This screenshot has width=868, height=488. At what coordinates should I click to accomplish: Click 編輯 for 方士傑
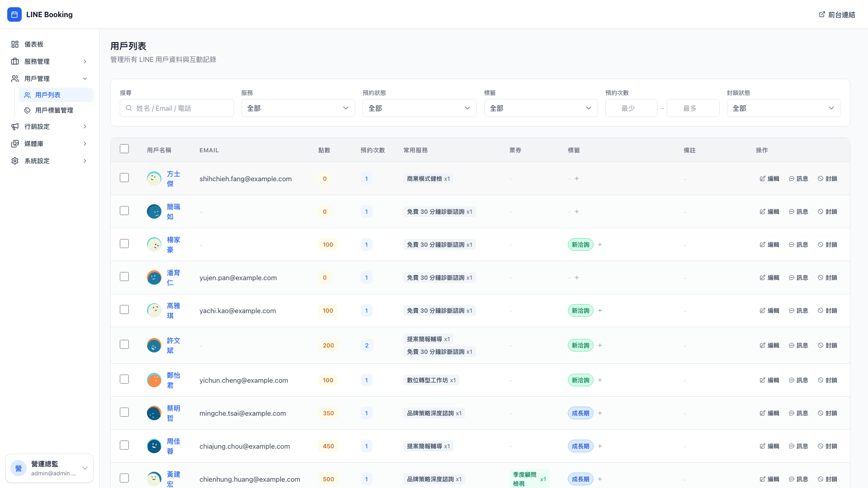(x=769, y=178)
